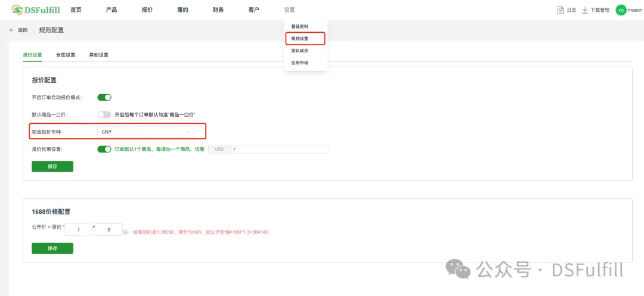Screen dimensions: 644x296
Task: Open the 日志 log icon
Action: tap(560, 10)
